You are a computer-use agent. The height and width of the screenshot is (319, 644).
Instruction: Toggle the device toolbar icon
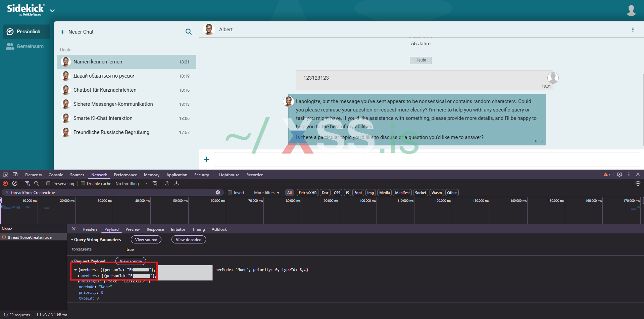click(15, 175)
